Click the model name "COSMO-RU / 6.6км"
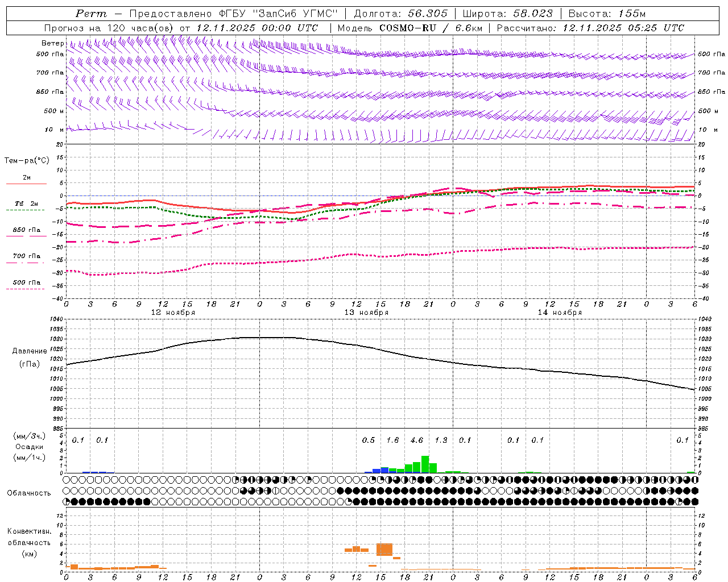The image size is (728, 582). (431, 28)
